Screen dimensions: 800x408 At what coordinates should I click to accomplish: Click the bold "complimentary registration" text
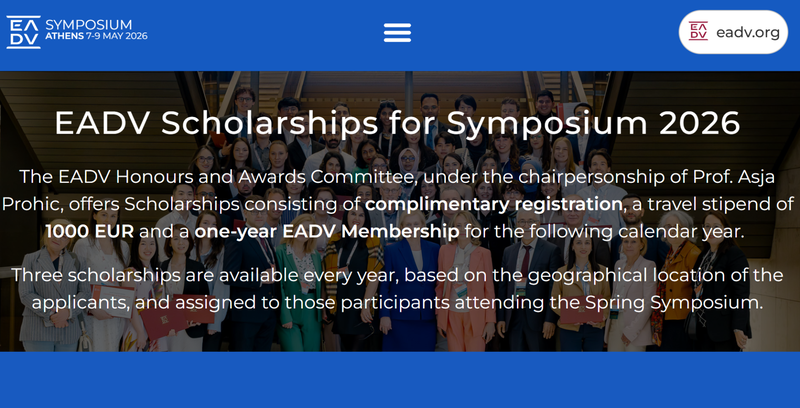493,205
